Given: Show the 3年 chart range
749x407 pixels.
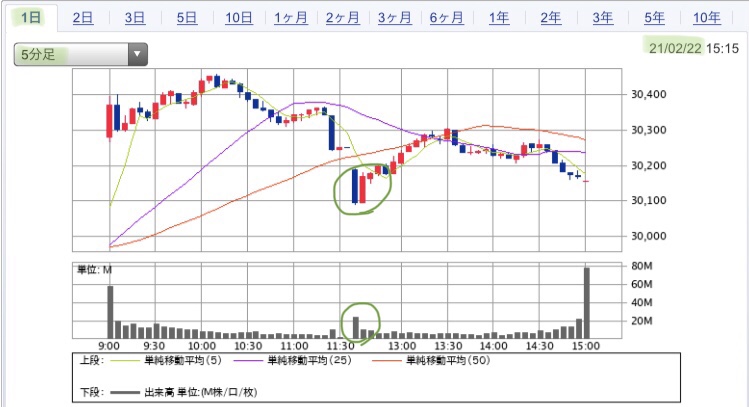Looking at the screenshot, I should [603, 18].
